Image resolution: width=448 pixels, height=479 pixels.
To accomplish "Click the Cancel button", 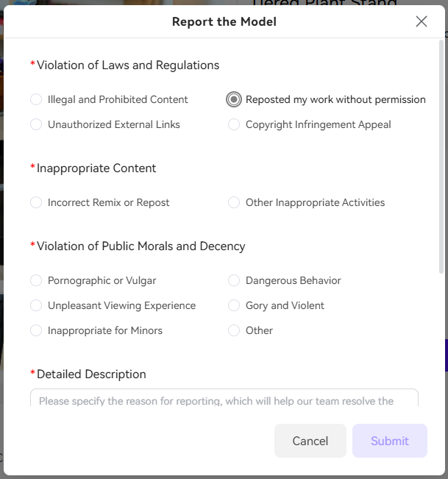I will [x=310, y=441].
